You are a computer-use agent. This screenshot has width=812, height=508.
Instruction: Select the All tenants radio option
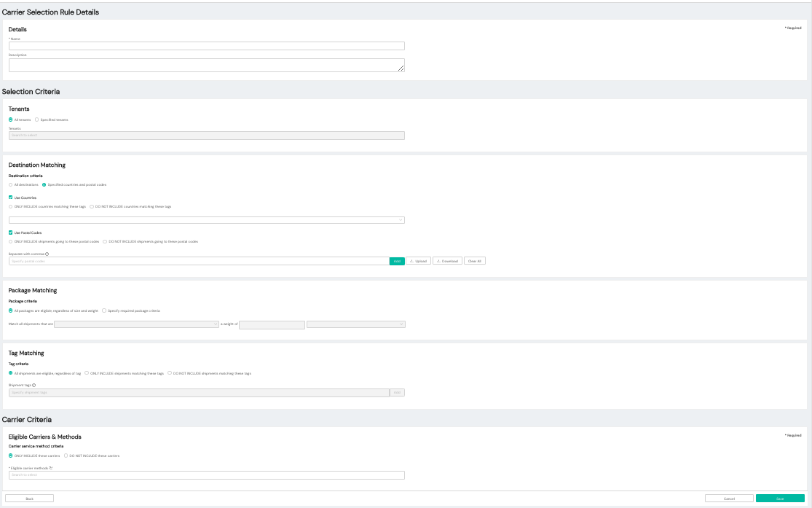pyautogui.click(x=10, y=120)
